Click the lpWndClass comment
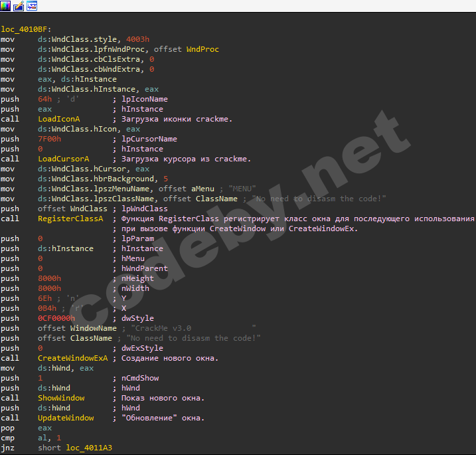 click(x=145, y=209)
